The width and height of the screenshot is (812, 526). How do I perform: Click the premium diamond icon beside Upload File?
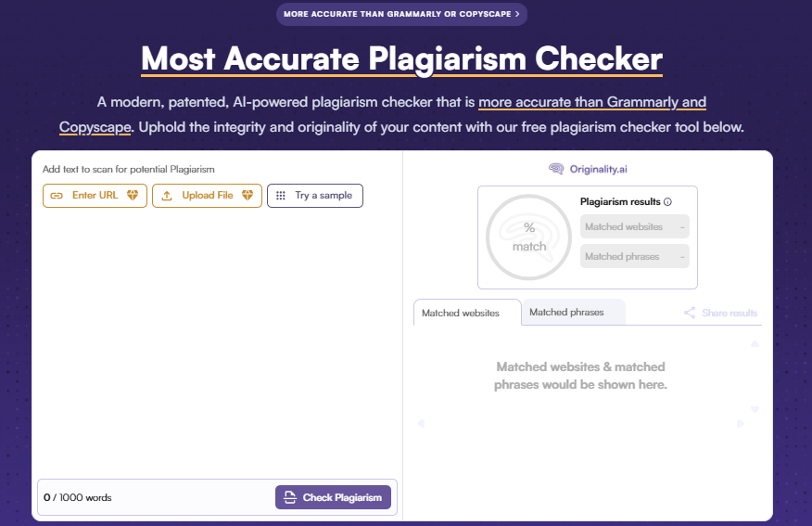(247, 196)
